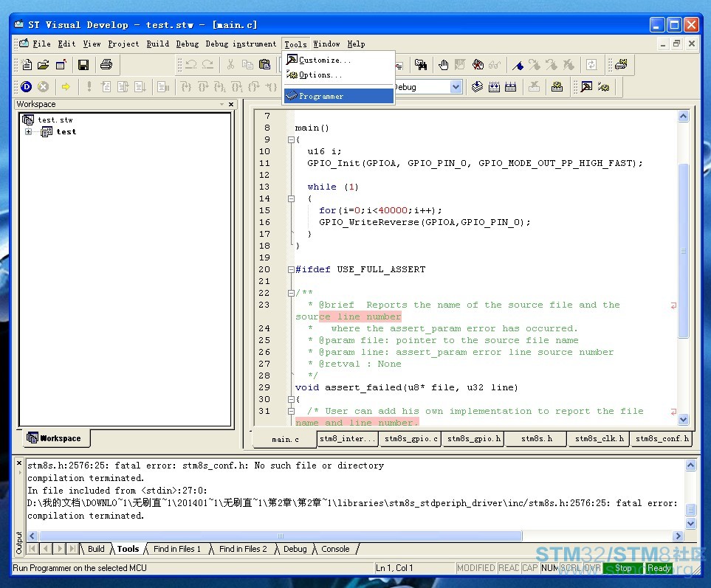Close the Workspace panel

point(231,104)
